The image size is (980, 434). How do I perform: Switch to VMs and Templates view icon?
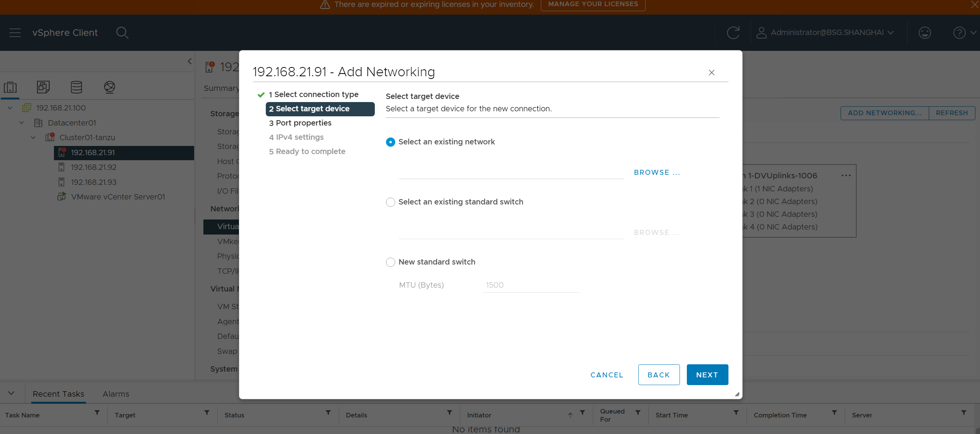click(x=43, y=87)
